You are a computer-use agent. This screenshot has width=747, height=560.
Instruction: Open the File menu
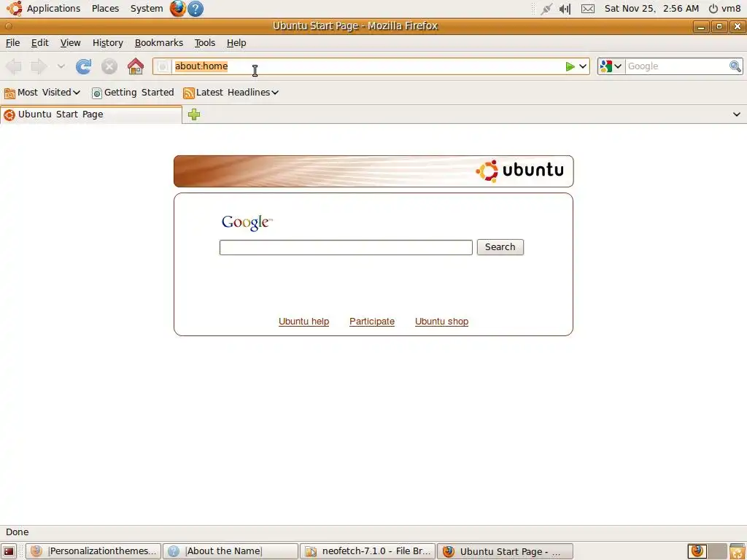point(12,43)
